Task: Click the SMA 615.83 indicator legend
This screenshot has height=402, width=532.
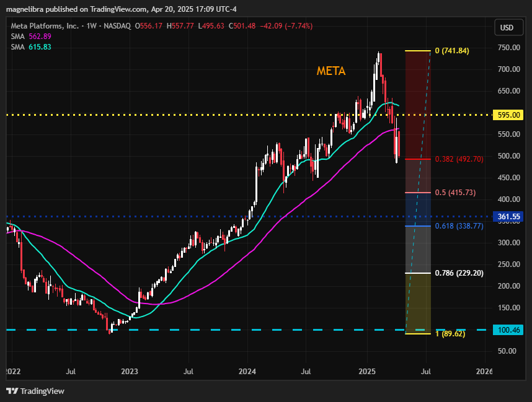Action: (31, 47)
